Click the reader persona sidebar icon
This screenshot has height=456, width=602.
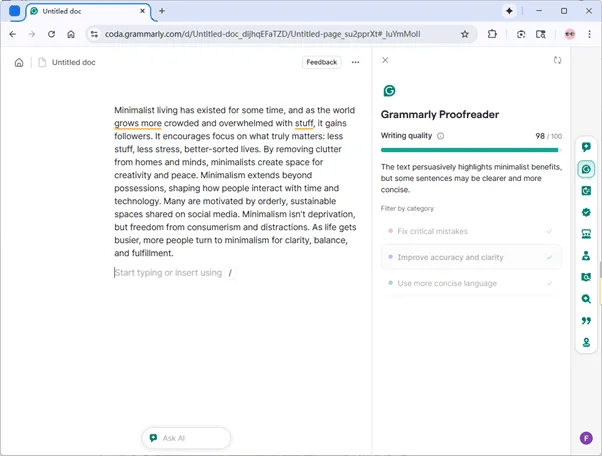coord(586,255)
